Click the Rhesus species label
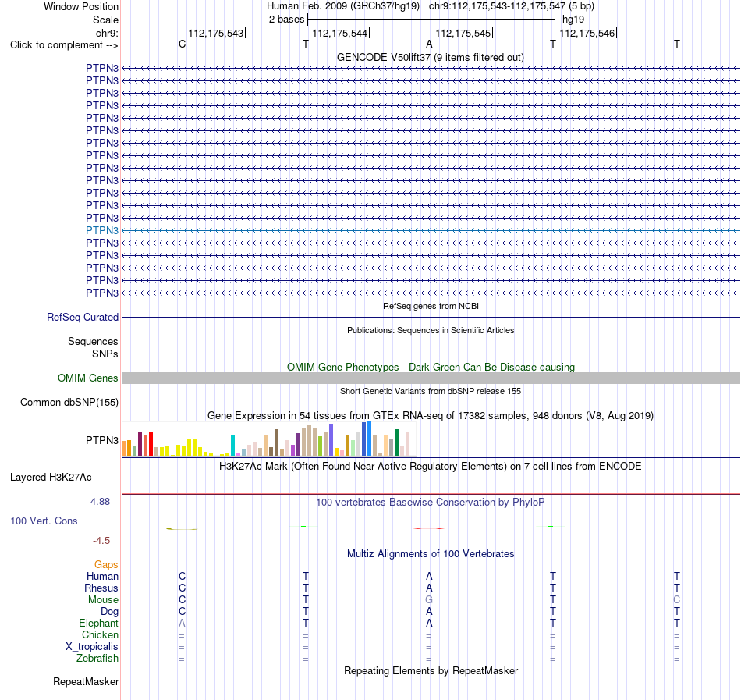741x700 pixels. (101, 588)
